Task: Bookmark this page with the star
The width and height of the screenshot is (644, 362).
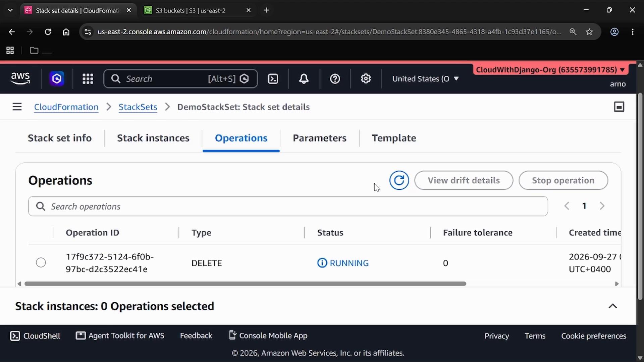Action: click(x=589, y=32)
